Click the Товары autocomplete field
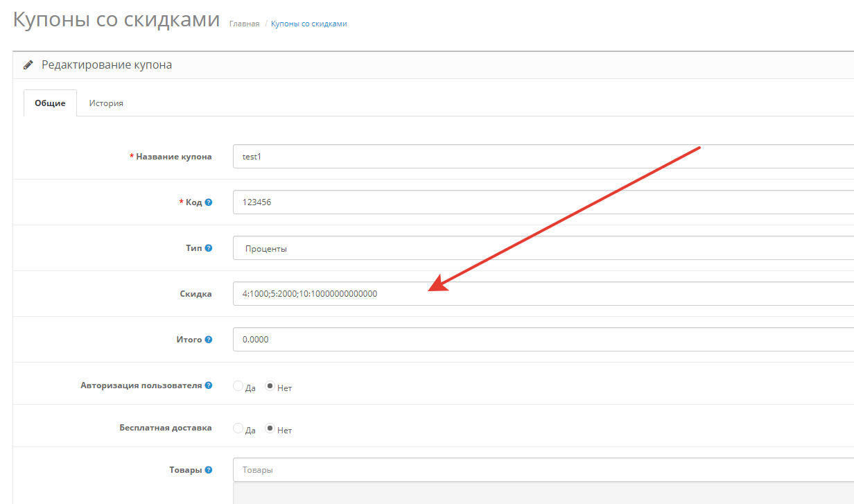This screenshot has height=504, width=854. click(x=541, y=470)
